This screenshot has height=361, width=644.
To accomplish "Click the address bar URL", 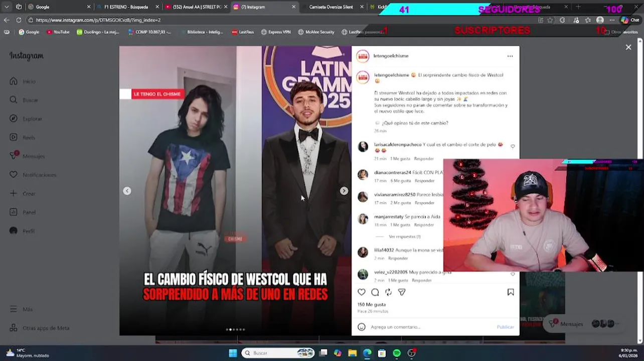I will click(x=98, y=20).
